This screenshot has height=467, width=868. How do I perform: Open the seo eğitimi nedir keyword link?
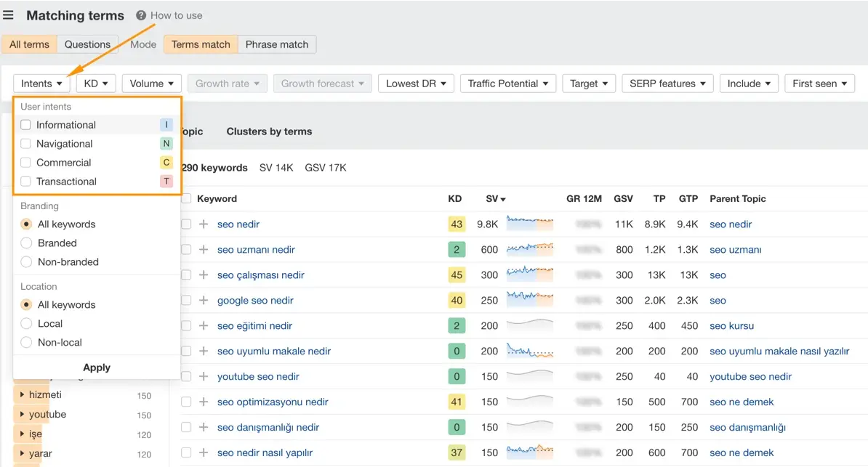pyautogui.click(x=254, y=326)
